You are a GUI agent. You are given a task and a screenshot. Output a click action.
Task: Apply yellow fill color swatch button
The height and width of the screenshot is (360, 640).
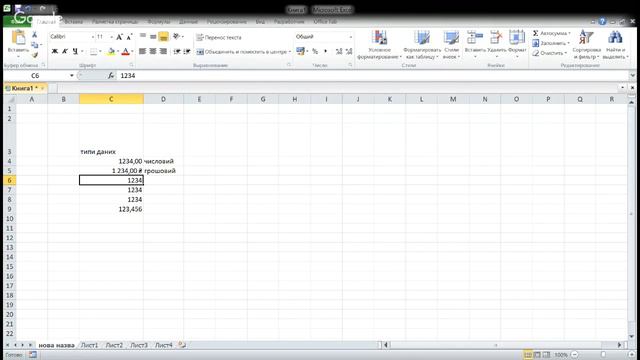(x=111, y=51)
